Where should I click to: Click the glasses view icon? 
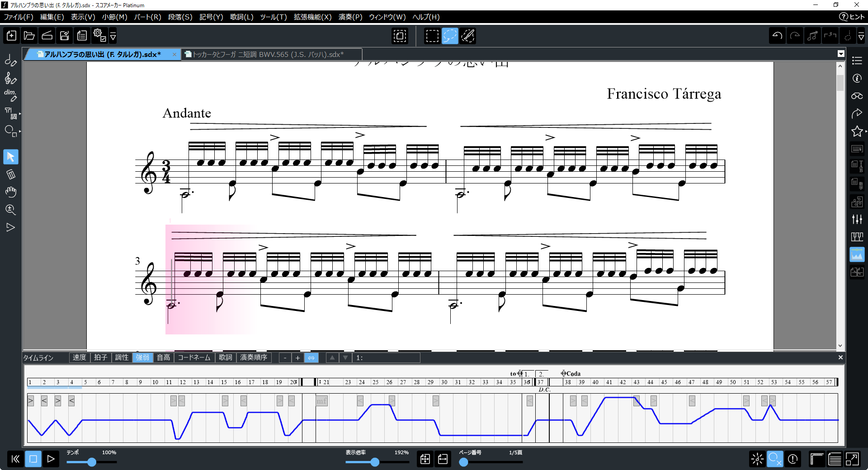coord(857,96)
